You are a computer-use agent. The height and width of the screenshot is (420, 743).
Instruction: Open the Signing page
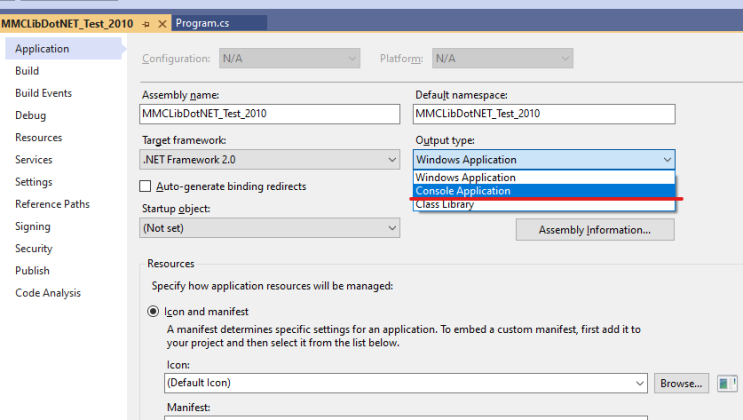point(33,227)
